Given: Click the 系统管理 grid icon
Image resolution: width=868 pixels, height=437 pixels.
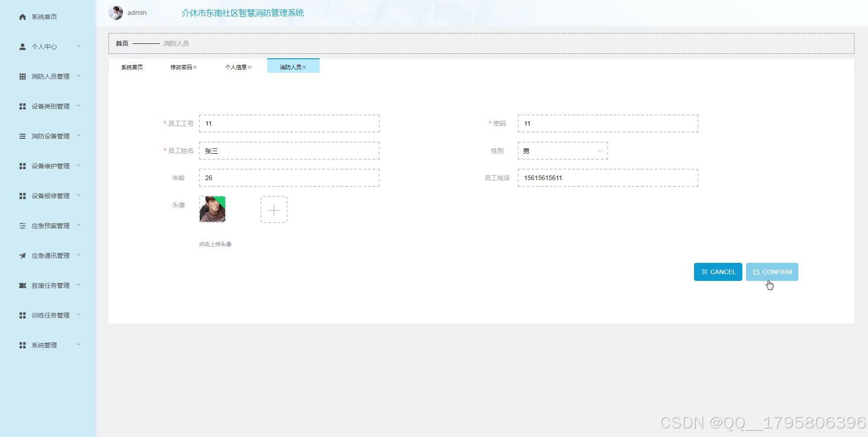Looking at the screenshot, I should click(x=22, y=345).
